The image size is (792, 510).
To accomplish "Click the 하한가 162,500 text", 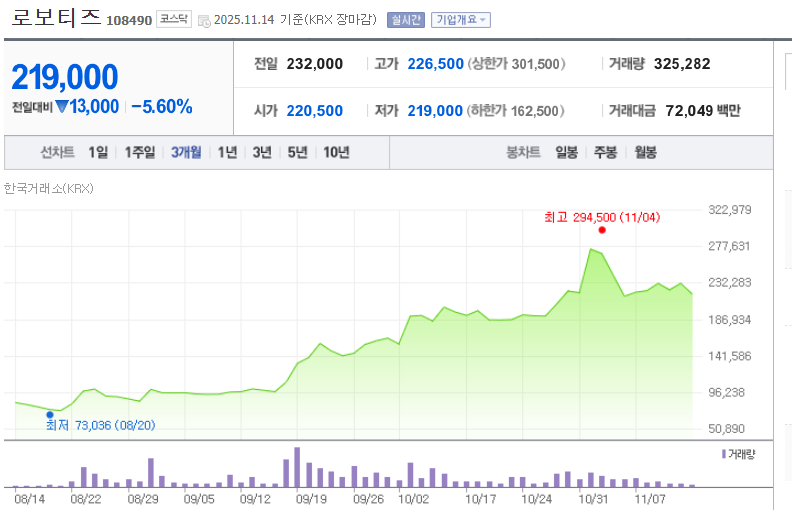I will (515, 111).
